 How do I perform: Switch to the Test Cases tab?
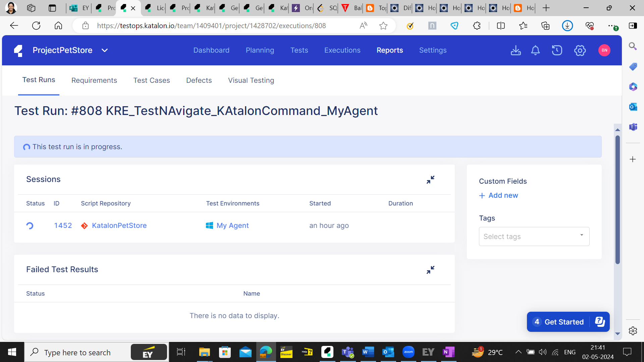coord(152,80)
